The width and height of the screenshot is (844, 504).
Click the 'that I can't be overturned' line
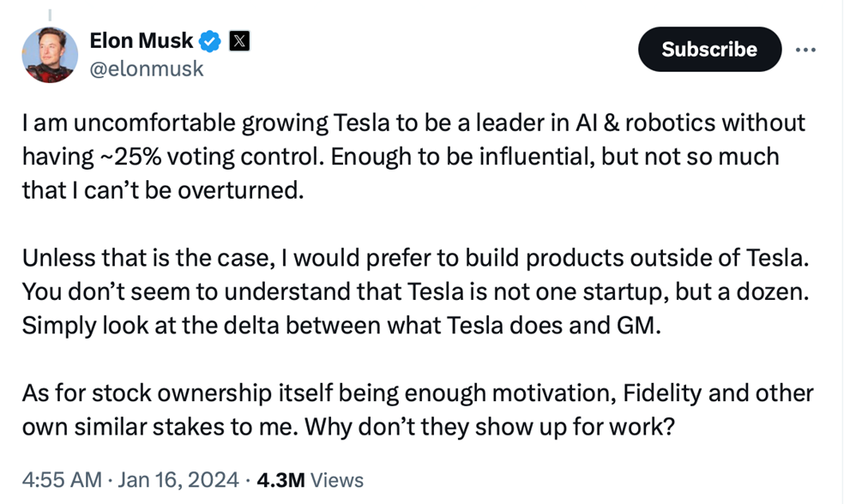click(x=163, y=190)
